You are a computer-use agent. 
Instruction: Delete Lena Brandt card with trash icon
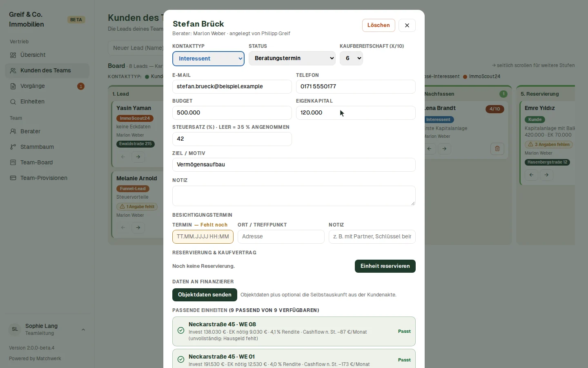(x=497, y=149)
